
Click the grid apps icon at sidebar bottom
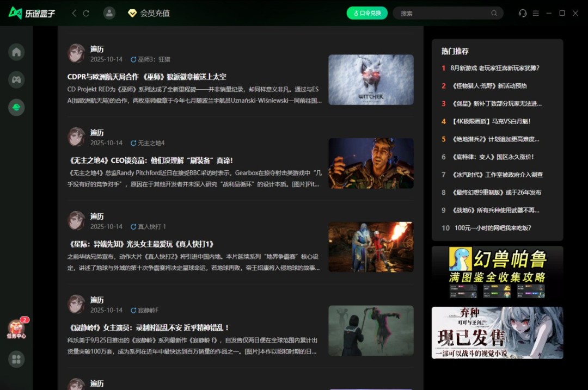pyautogui.click(x=16, y=359)
